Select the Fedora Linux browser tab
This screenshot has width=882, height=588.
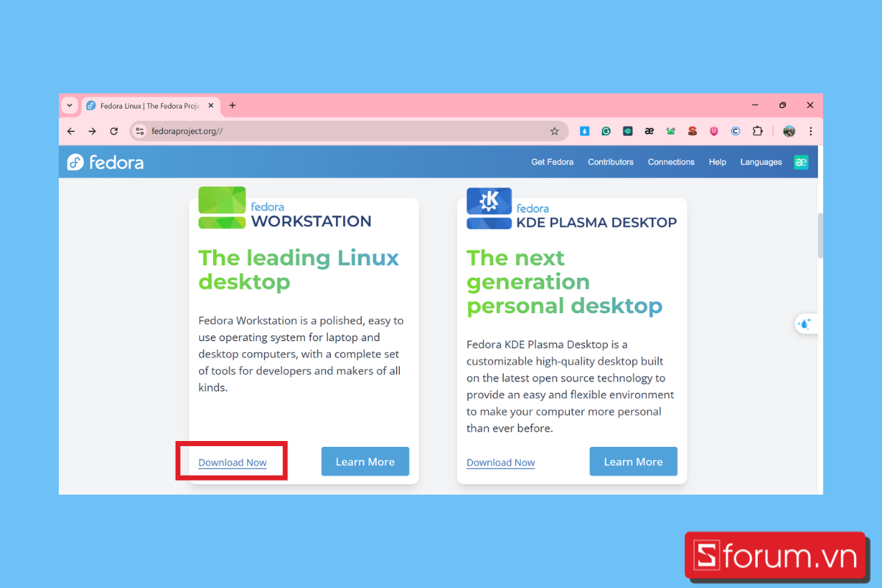pos(150,106)
